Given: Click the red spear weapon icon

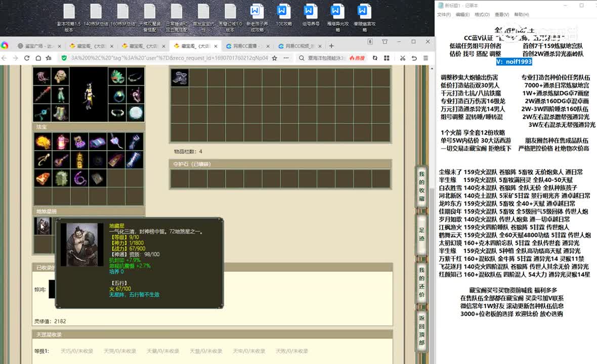Looking at the screenshot, I should (x=42, y=95).
